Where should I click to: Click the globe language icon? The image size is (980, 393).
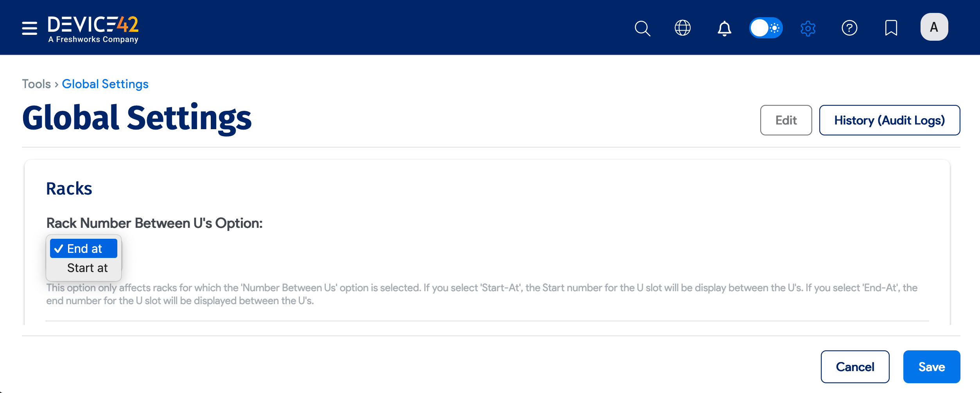[682, 28]
